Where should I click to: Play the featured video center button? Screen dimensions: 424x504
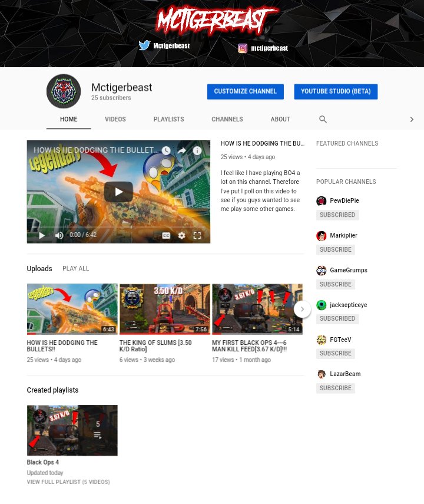click(x=118, y=192)
